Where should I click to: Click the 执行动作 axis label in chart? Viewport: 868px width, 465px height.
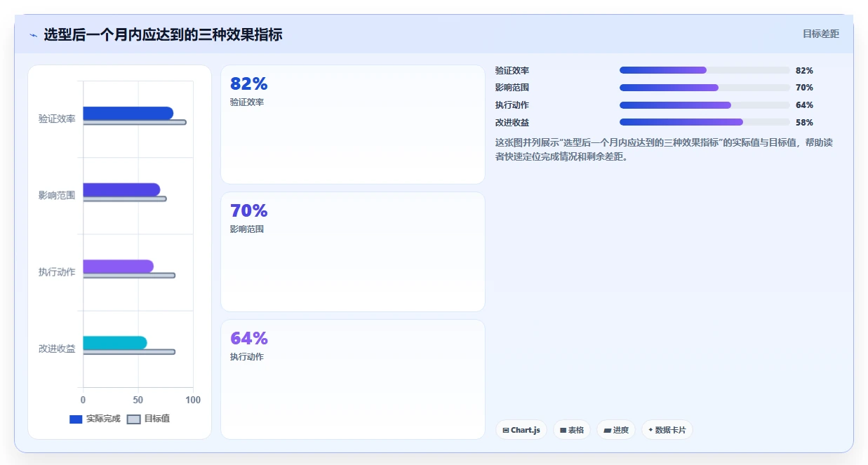tap(57, 272)
